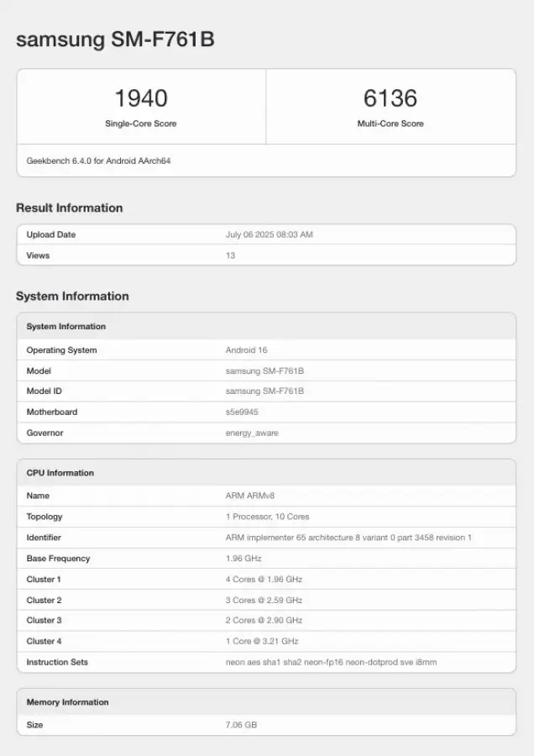The height and width of the screenshot is (756, 534).
Task: Click the samsung SM-F761B page title
Action: (x=115, y=39)
